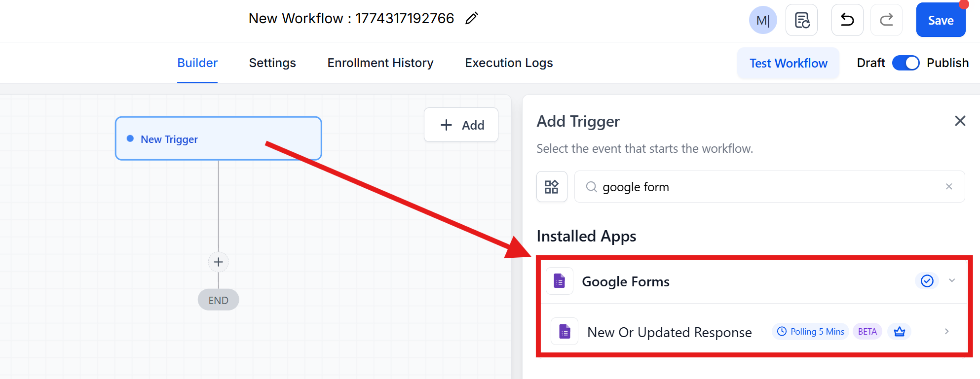Switch to the Builder tab
Image resolution: width=980 pixels, height=379 pixels.
[x=197, y=63]
